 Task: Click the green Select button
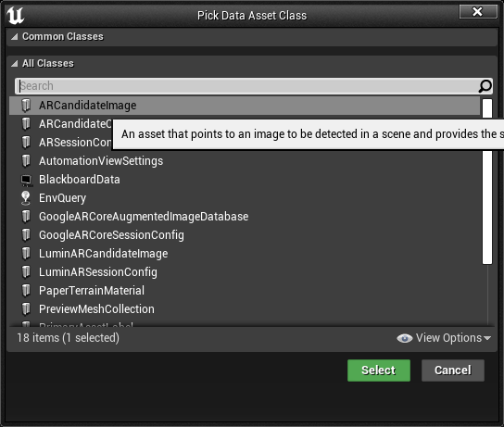pos(379,370)
